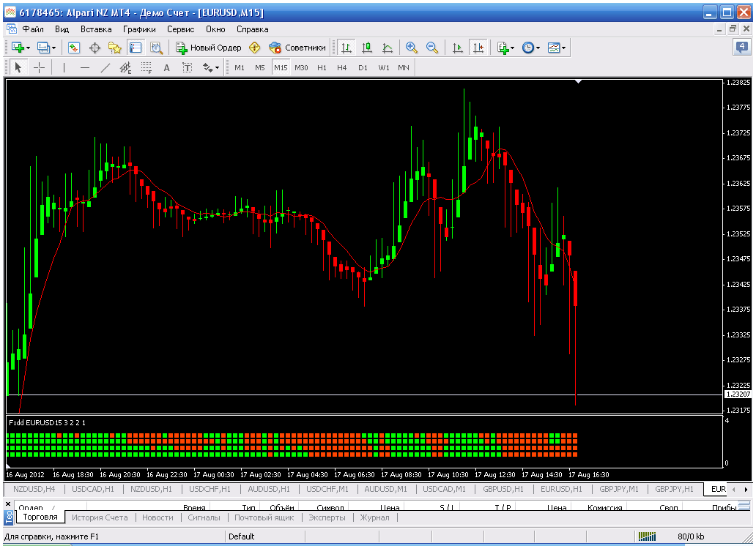Open the Новости terminal tab
The width and height of the screenshot is (756, 546).
coord(157,517)
